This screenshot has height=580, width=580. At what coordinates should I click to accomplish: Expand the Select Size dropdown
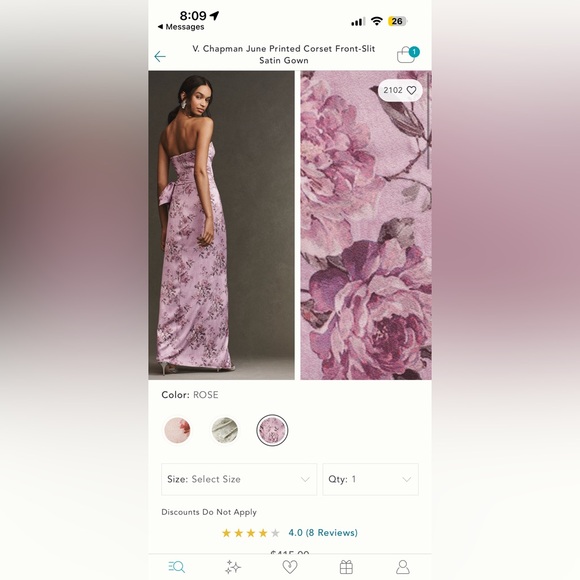(x=239, y=479)
